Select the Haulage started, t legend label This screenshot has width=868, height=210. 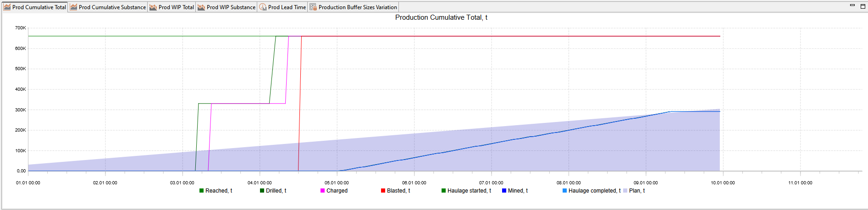pos(469,191)
